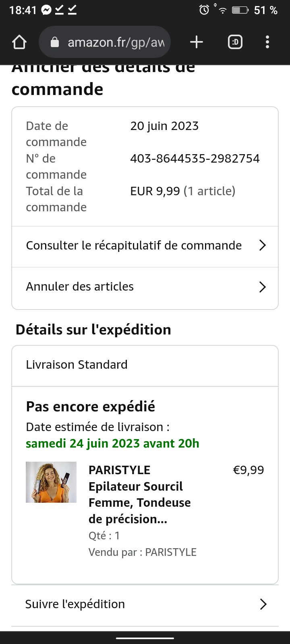Expand the chevron beside Annuler des articles
The image size is (290, 644).
click(263, 287)
